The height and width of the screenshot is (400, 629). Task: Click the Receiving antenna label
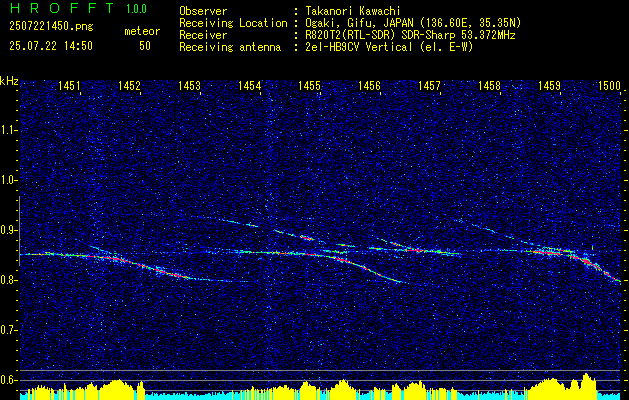coord(230,47)
